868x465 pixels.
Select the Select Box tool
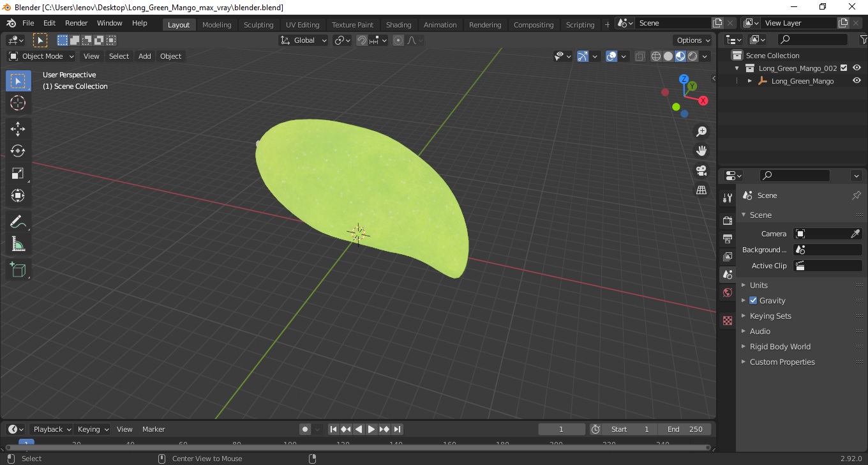(18, 81)
